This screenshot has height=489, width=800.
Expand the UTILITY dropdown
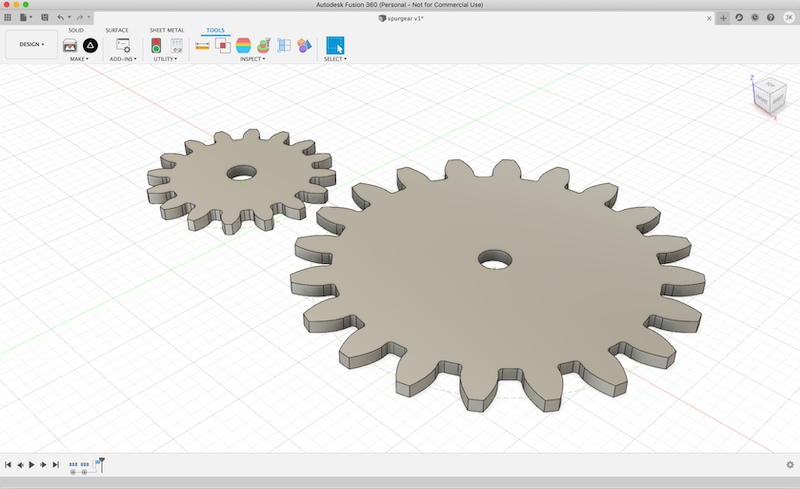[165, 59]
